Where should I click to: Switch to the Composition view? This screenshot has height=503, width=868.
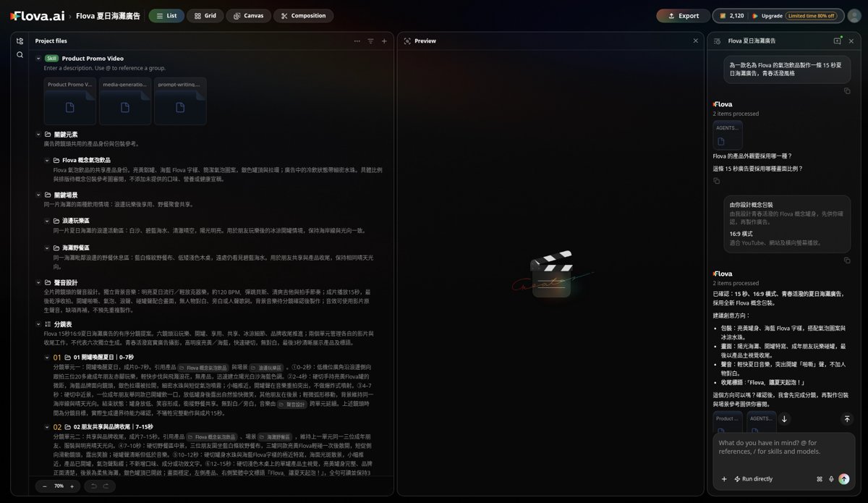click(x=303, y=15)
